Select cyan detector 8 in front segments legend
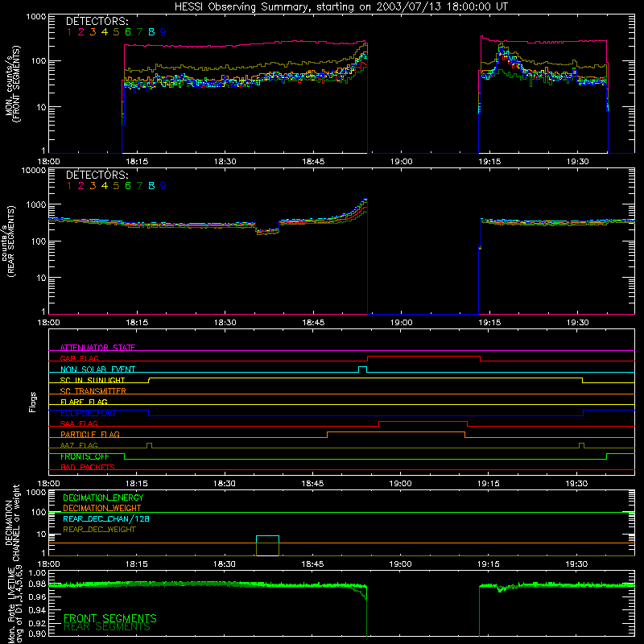The image size is (644, 644). pos(151,31)
